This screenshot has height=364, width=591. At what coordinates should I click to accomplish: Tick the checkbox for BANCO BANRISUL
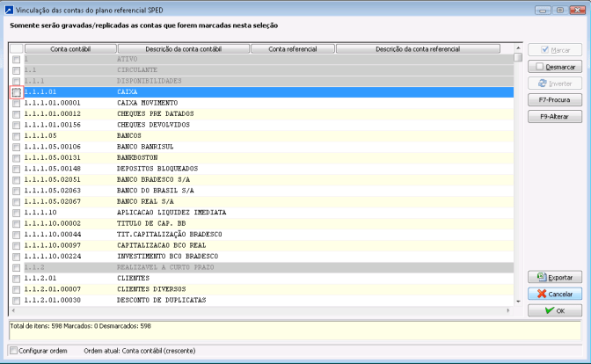pyautogui.click(x=16, y=147)
